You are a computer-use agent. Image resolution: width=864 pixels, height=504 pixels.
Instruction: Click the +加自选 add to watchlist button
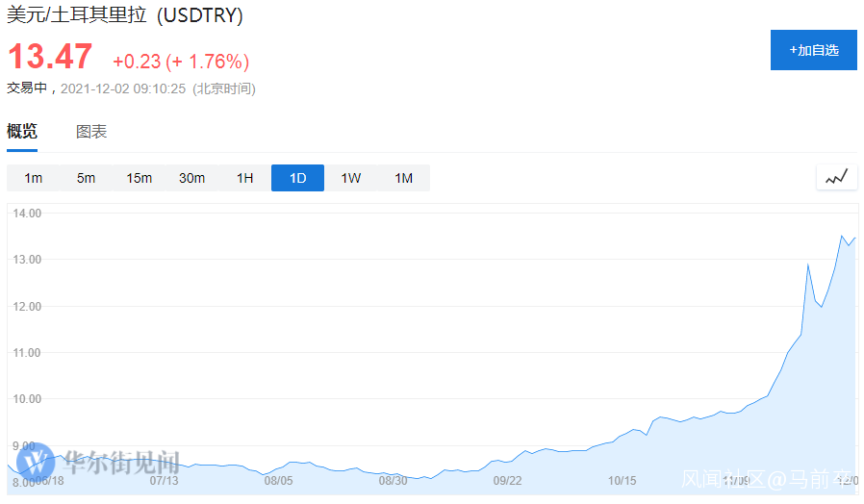(x=813, y=50)
